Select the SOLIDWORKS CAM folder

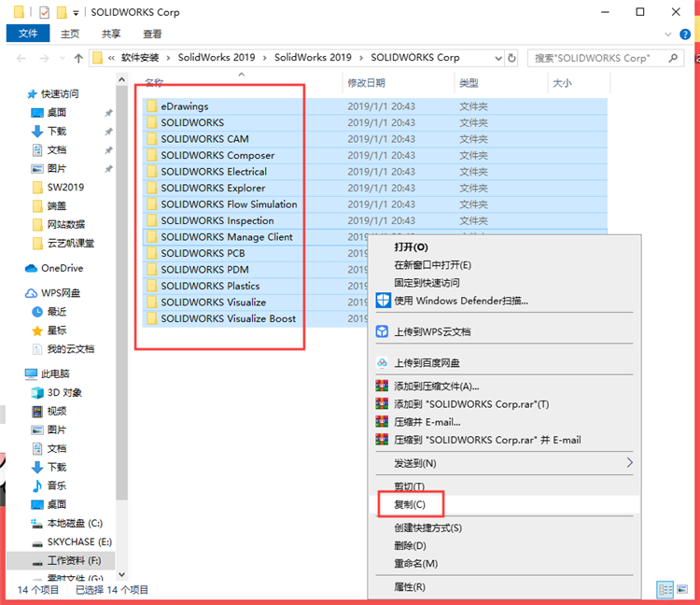coord(375,139)
